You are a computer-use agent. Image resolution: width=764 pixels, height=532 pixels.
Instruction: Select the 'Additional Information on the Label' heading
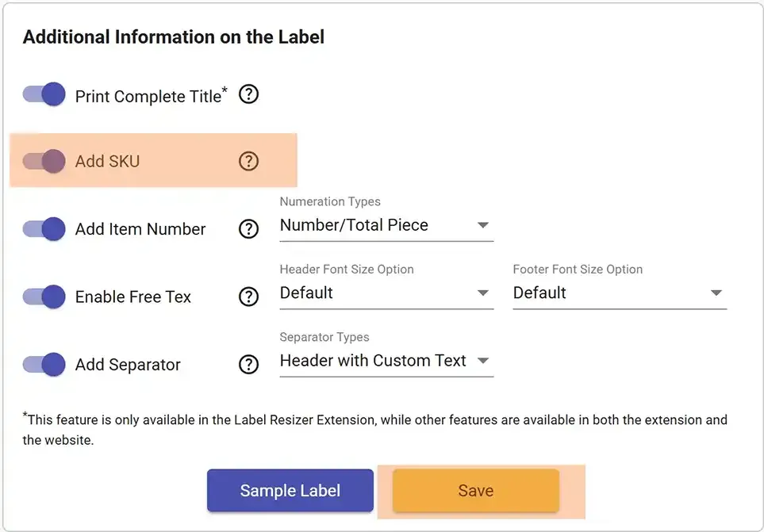pyautogui.click(x=174, y=37)
